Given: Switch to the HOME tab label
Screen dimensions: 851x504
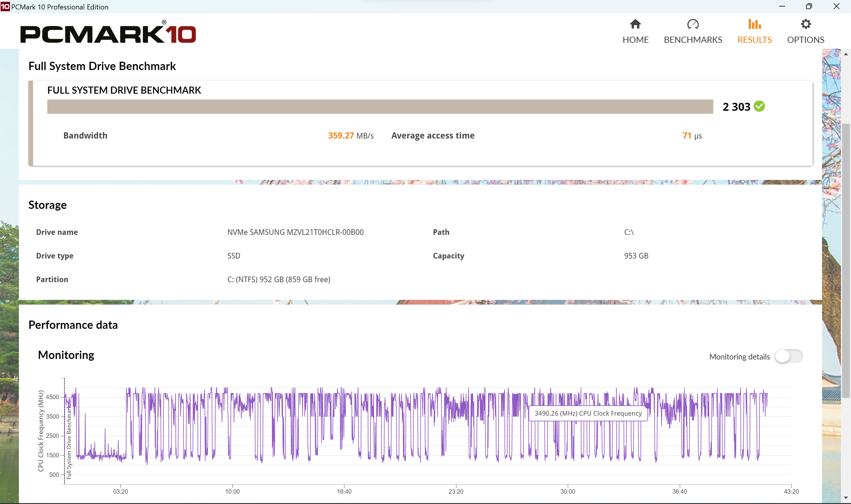Looking at the screenshot, I should 635,40.
